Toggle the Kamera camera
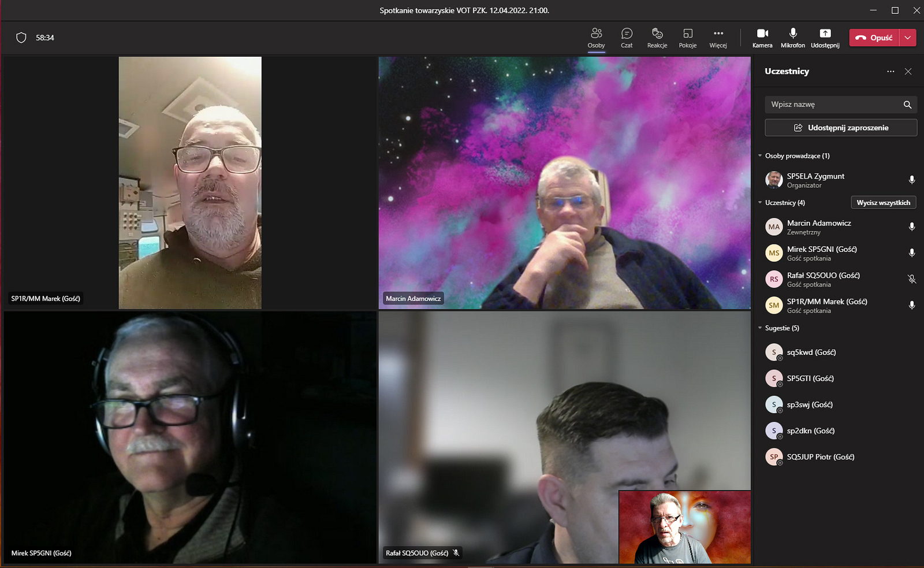Image resolution: width=924 pixels, height=568 pixels. pyautogui.click(x=762, y=38)
